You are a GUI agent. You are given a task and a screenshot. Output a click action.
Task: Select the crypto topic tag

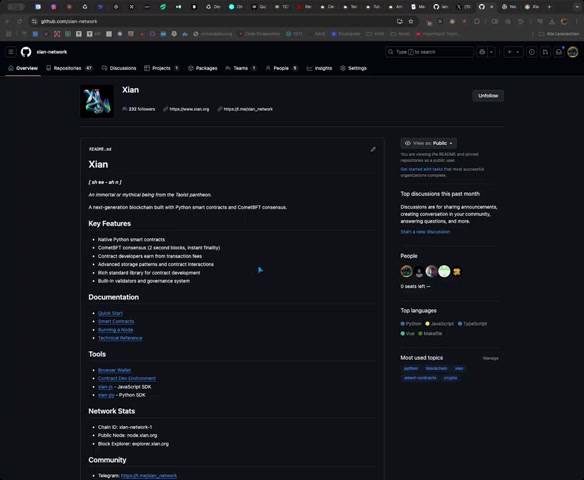point(450,378)
